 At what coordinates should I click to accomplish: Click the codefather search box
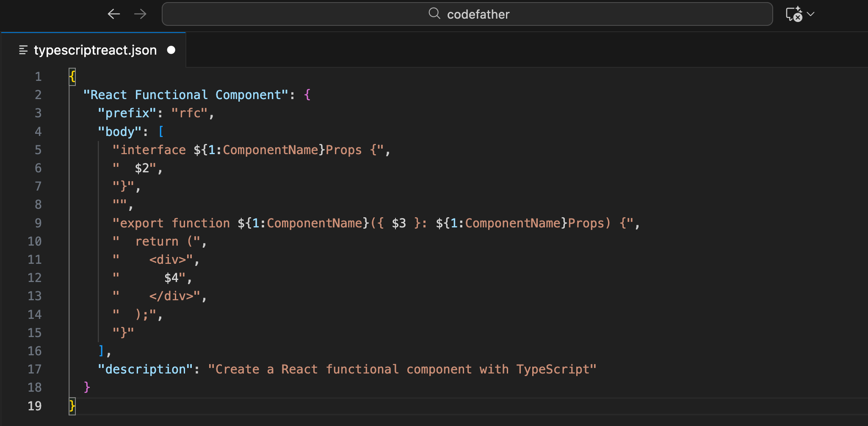467,14
